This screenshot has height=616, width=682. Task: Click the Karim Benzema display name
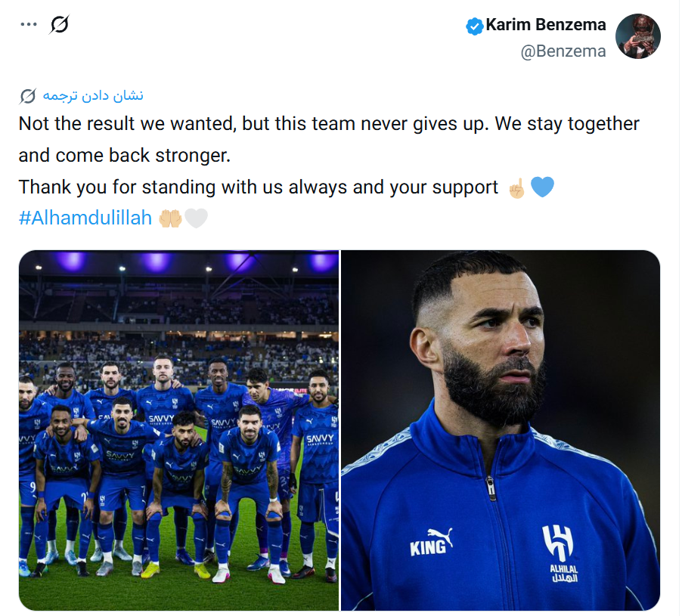click(545, 25)
